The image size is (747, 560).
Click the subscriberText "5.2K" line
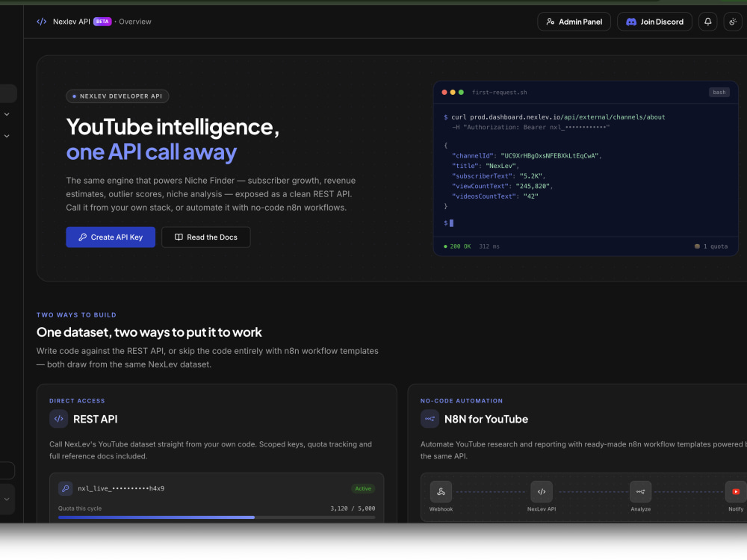[x=499, y=176]
